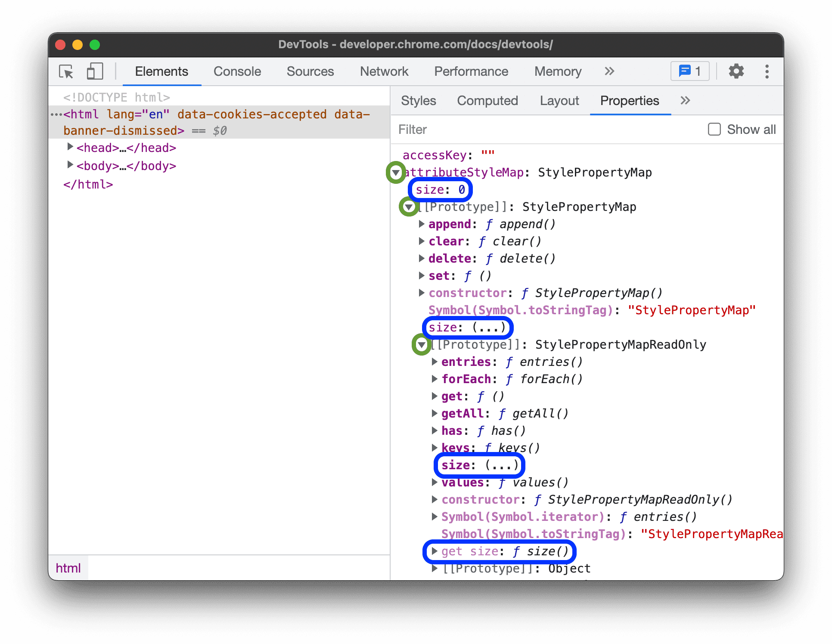Image resolution: width=832 pixels, height=644 pixels.
Task: Toggle the Show all checkbox
Action: point(713,129)
